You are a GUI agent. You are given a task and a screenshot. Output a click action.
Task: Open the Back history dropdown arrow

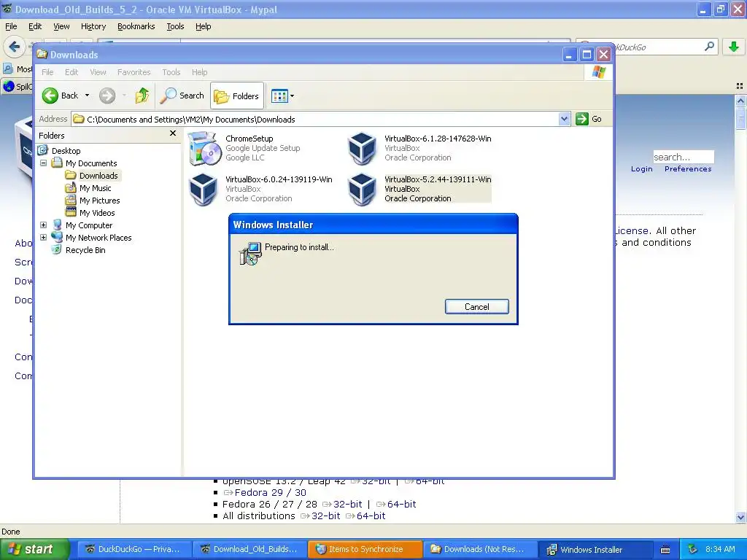[x=88, y=96]
